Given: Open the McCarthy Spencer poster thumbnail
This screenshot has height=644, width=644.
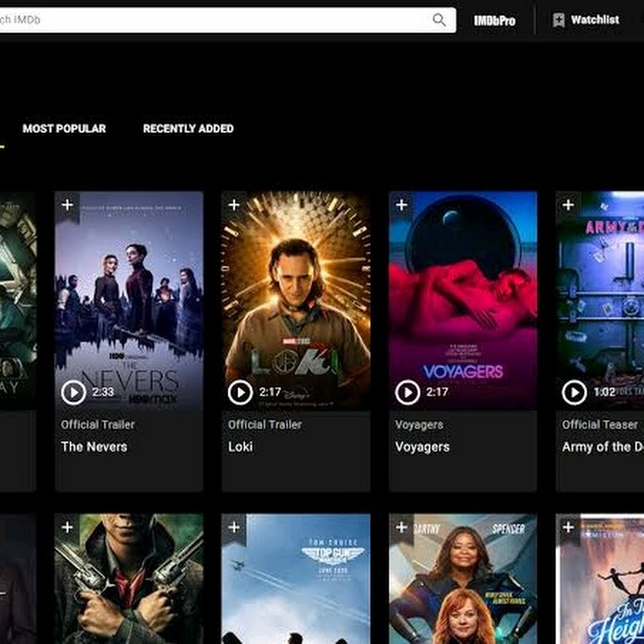Looking at the screenshot, I should pyautogui.click(x=463, y=579).
